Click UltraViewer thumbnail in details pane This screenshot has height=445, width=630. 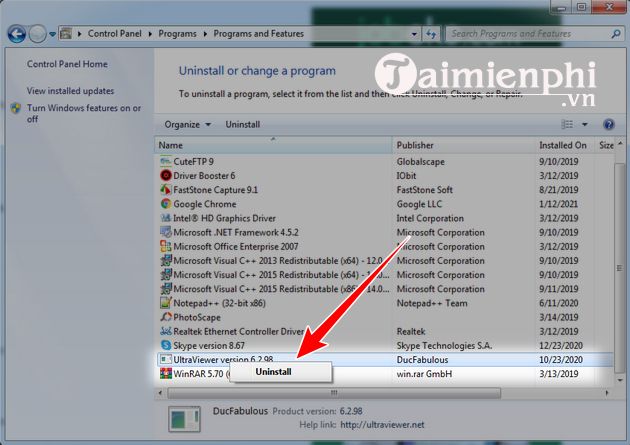click(x=184, y=419)
